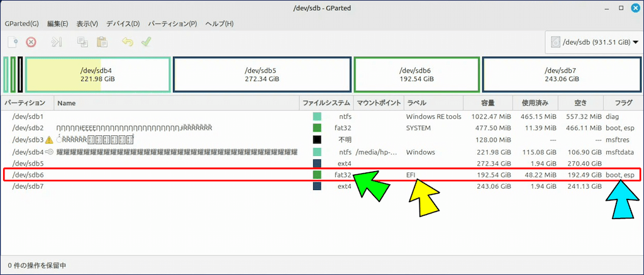Select the /dev/sdb5 block in disk map

click(x=260, y=75)
